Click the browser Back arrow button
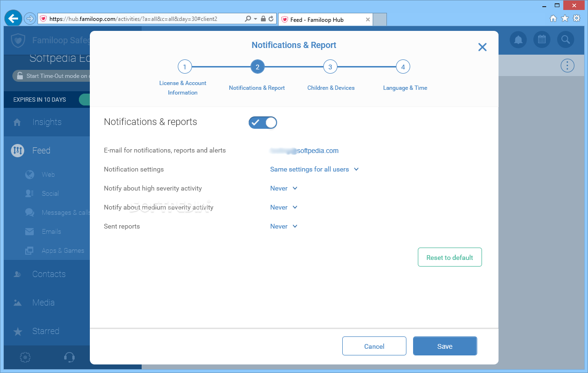This screenshot has height=373, width=588. click(13, 19)
